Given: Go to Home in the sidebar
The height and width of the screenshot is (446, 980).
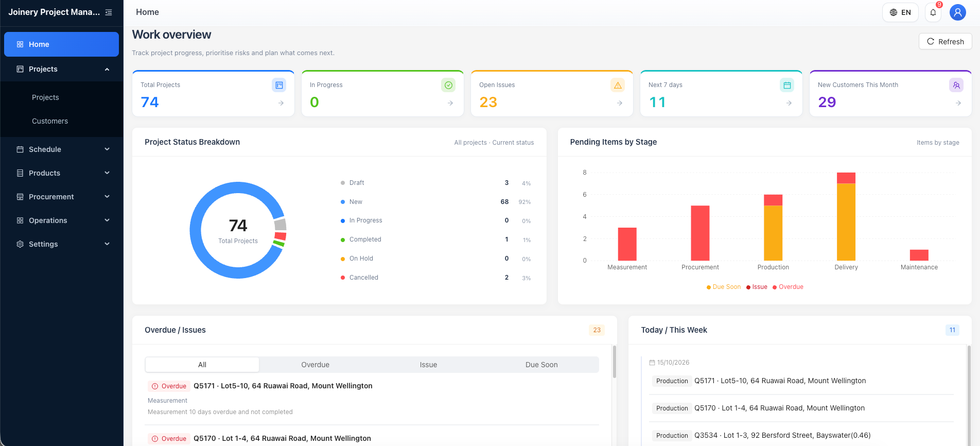Looking at the screenshot, I should click(61, 44).
